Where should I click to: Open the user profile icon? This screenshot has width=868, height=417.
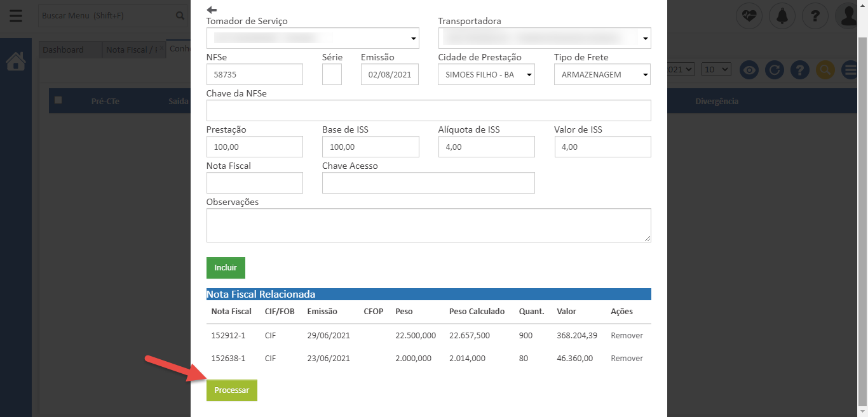848,16
